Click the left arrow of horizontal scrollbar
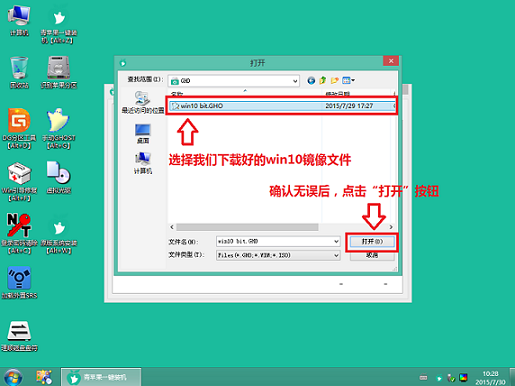Screen dimensions: 515x386 click(172, 227)
